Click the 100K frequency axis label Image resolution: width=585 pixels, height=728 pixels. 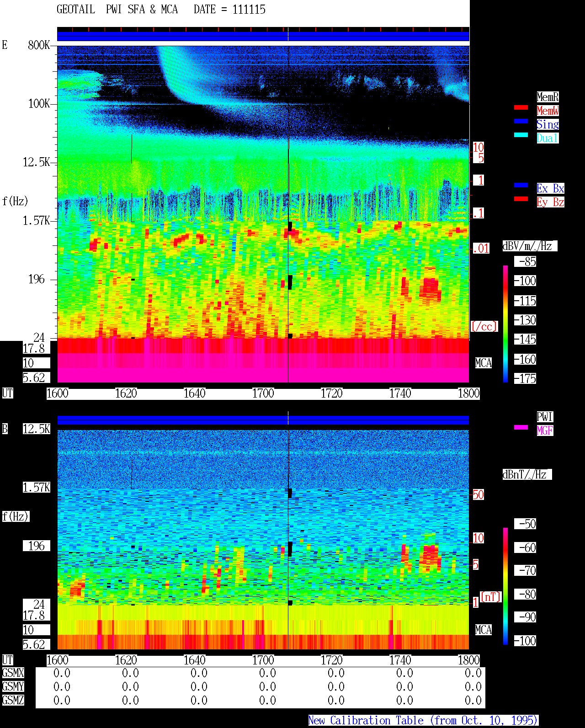click(x=39, y=104)
